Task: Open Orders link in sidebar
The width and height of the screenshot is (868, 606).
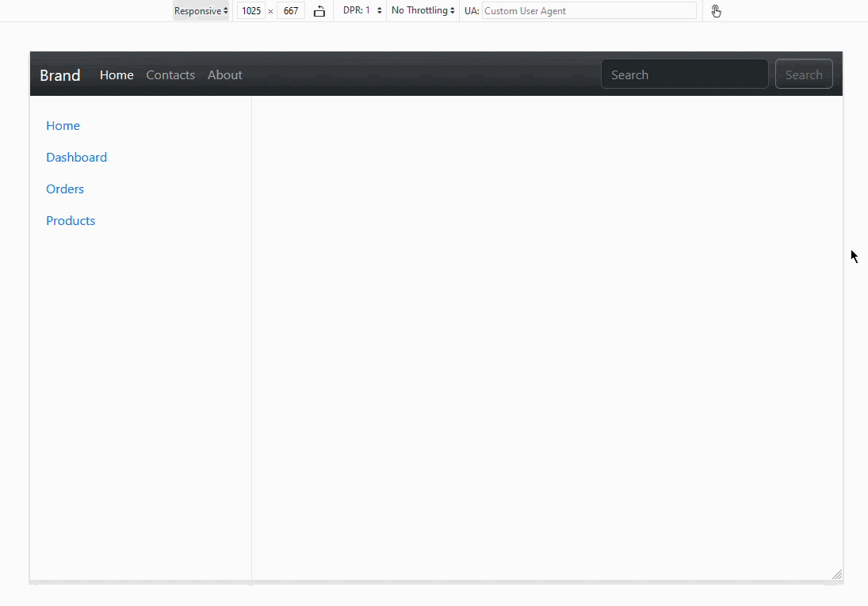Action: [65, 189]
